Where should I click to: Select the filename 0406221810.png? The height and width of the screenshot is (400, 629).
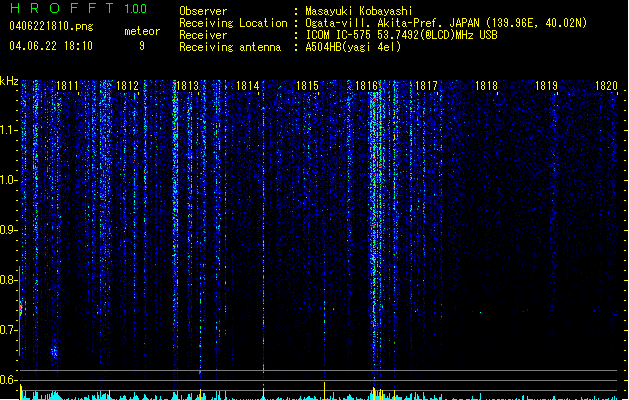click(x=51, y=26)
